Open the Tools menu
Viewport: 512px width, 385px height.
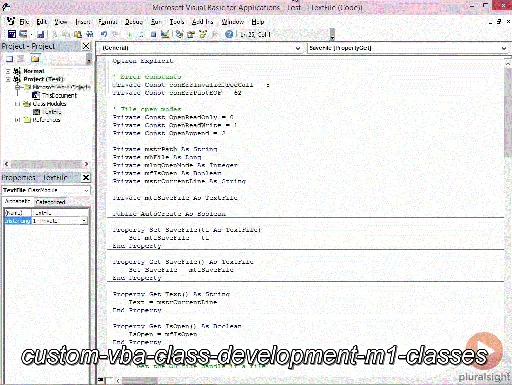177,22
